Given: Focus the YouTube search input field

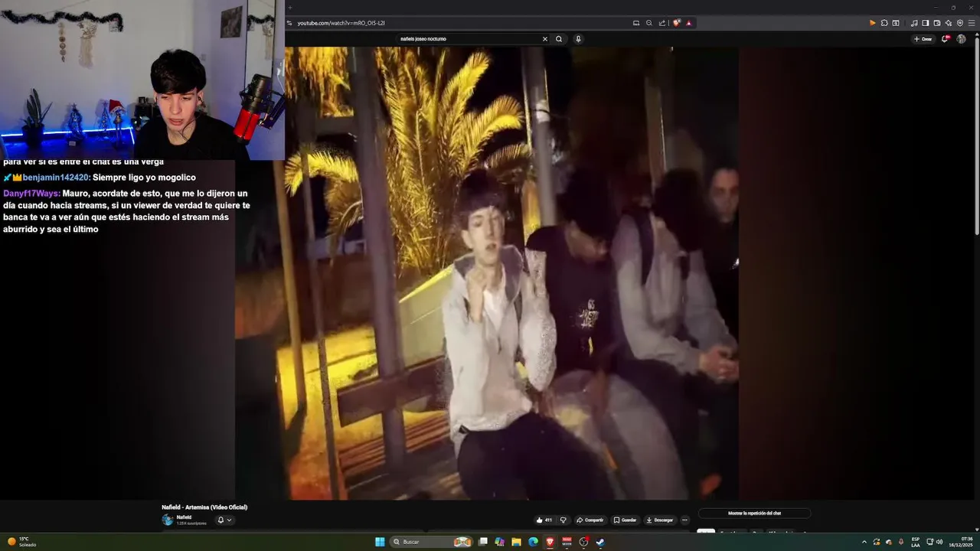Looking at the screenshot, I should (x=469, y=39).
